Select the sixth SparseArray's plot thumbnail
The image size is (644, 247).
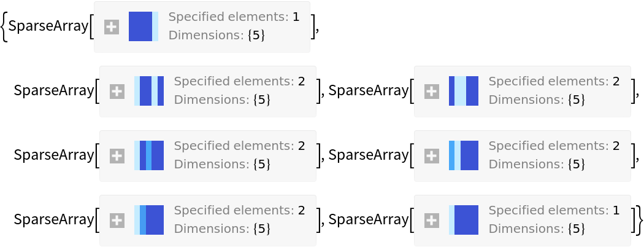149,220
